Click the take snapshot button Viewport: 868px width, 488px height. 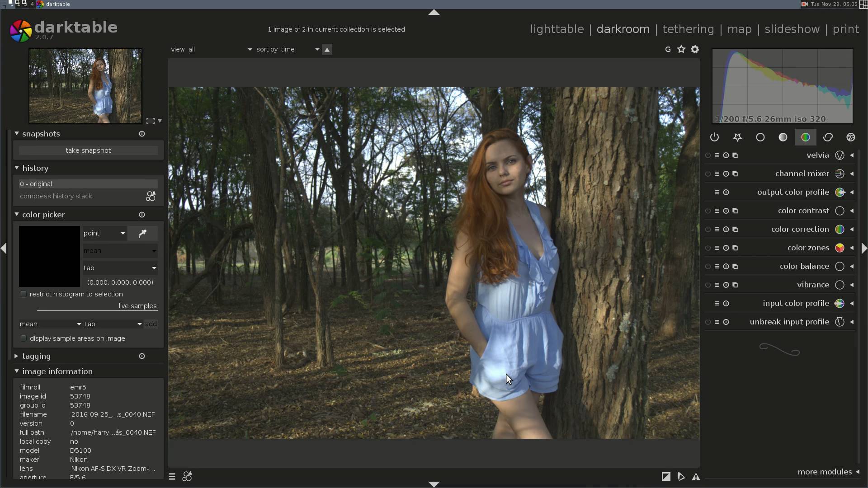point(88,150)
